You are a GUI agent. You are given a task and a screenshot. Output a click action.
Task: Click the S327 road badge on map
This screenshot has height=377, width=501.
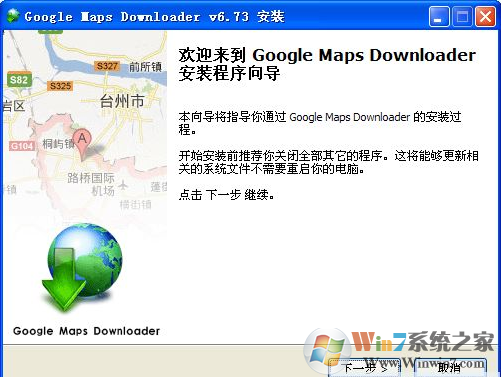click(107, 66)
